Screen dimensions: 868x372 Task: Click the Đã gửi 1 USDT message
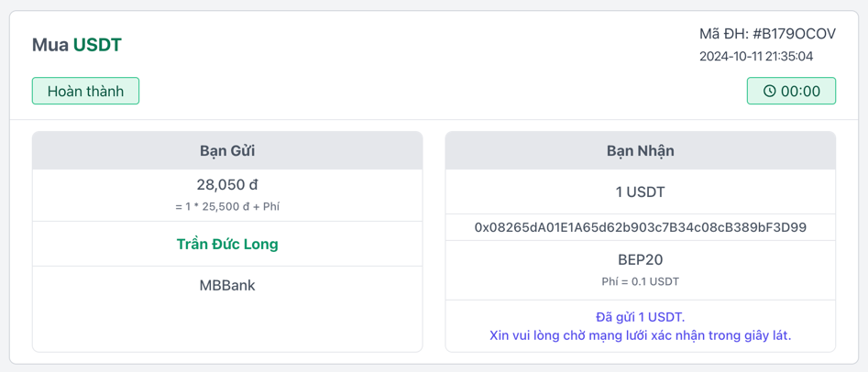click(x=640, y=317)
